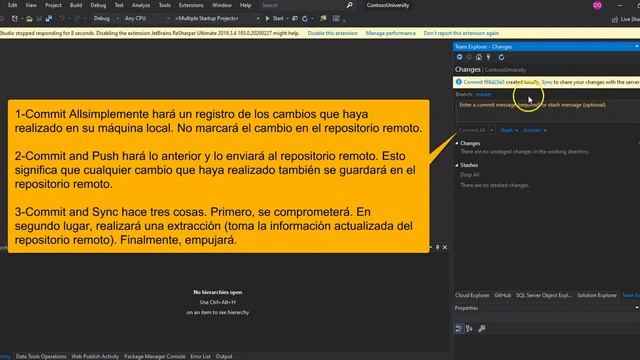Click the Save toolbar icon

[39, 19]
